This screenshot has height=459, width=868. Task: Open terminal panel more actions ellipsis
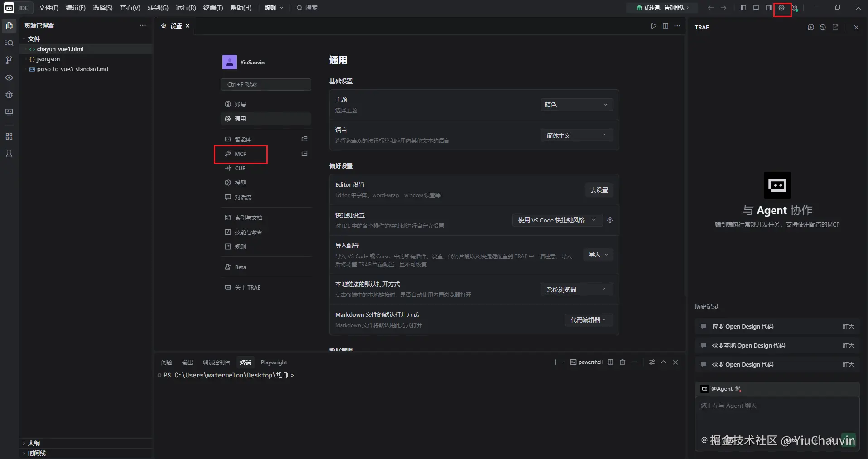(x=634, y=362)
